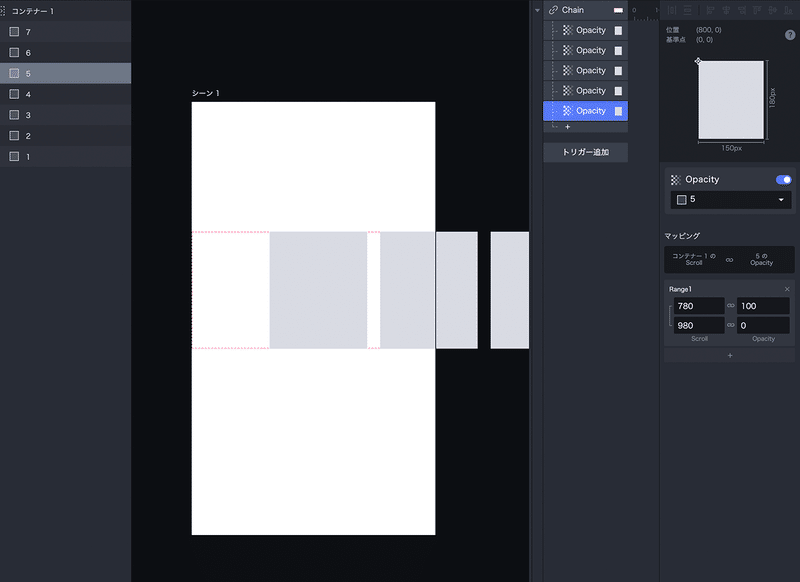Add a new range with the plus below Range1
The width and height of the screenshot is (800, 582).
pos(730,356)
